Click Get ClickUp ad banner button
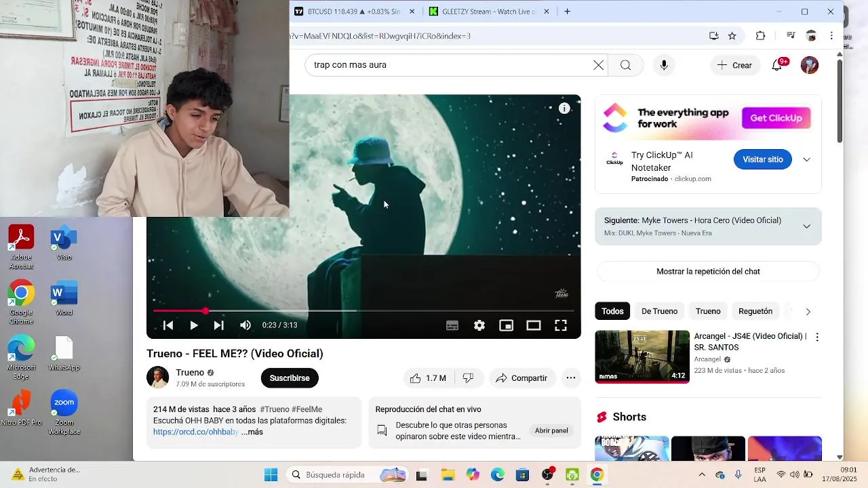868x488 pixels. (776, 118)
